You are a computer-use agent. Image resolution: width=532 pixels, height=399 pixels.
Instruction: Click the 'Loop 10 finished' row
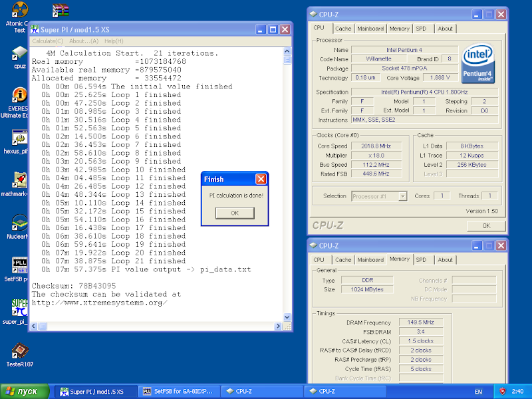point(114,170)
